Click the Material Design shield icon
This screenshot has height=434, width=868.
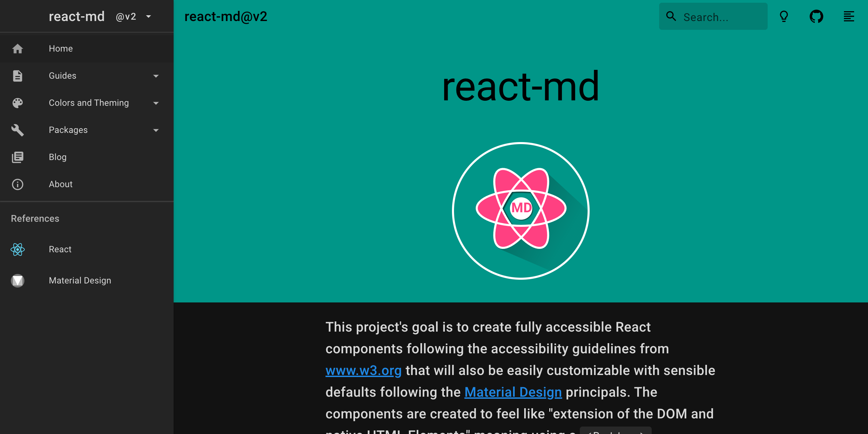(x=18, y=280)
